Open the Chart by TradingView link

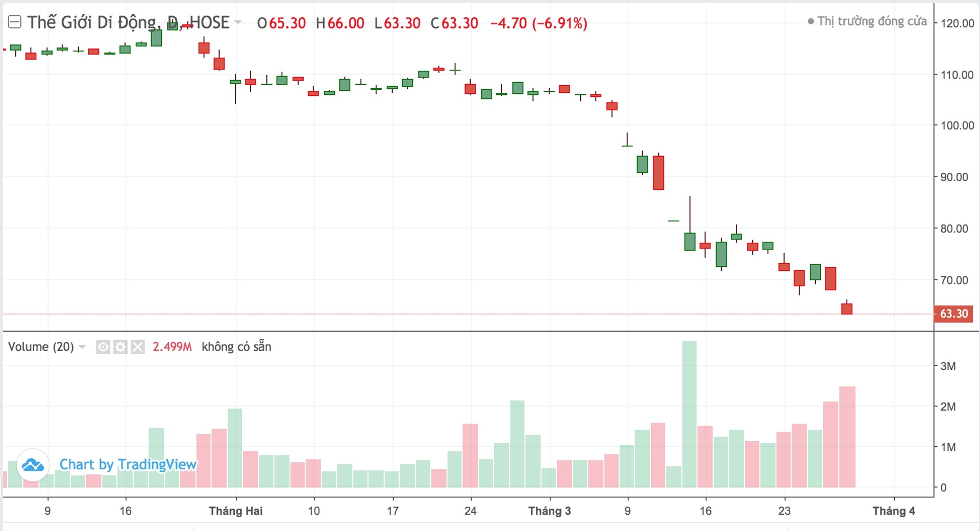[x=128, y=464]
